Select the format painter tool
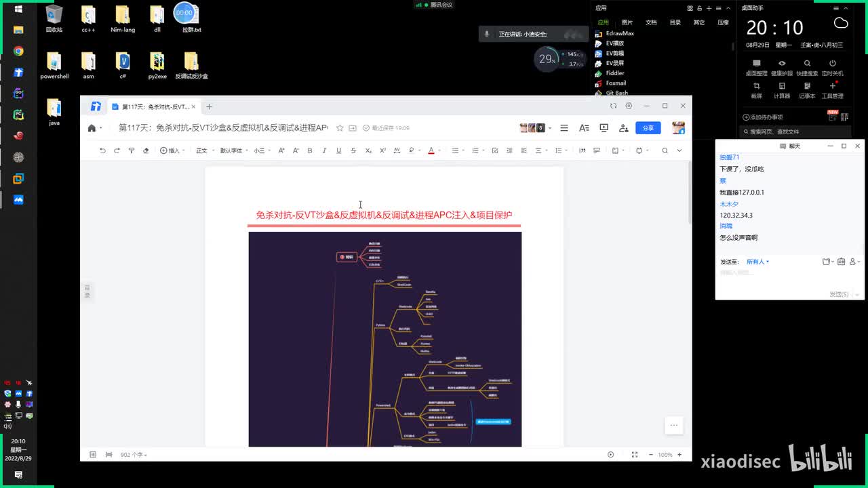The height and width of the screenshot is (488, 868). click(x=132, y=150)
